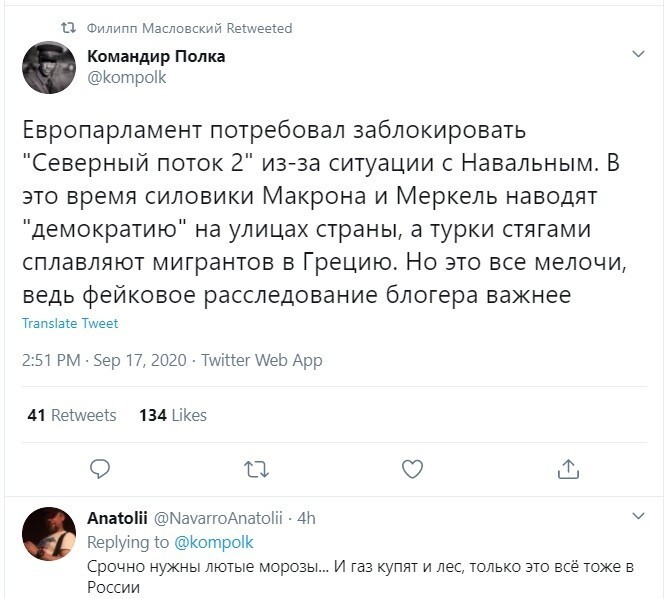Open Anatolii's name in the reply
The height and width of the screenshot is (599, 669).
point(117,518)
